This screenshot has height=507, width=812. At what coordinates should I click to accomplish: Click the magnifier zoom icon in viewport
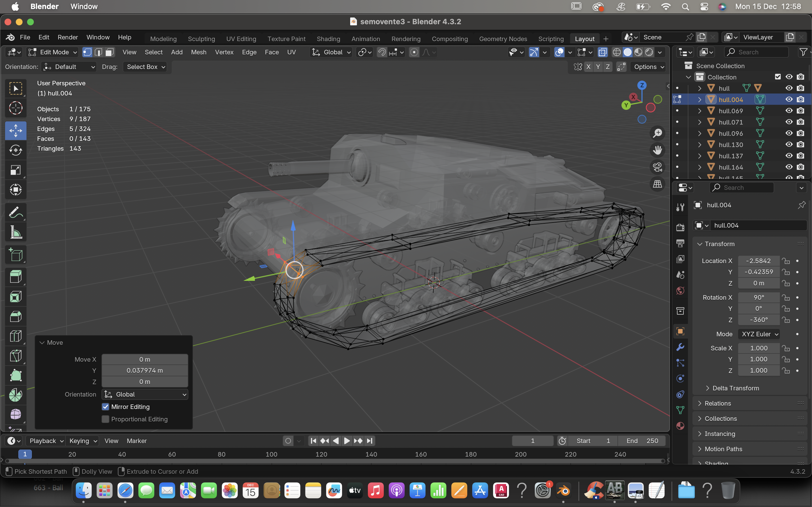pos(657,133)
